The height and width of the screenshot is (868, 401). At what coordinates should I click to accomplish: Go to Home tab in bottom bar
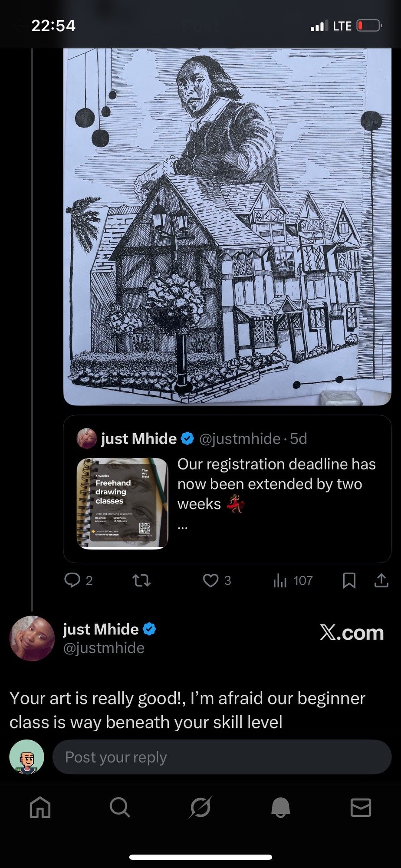pos(40,808)
